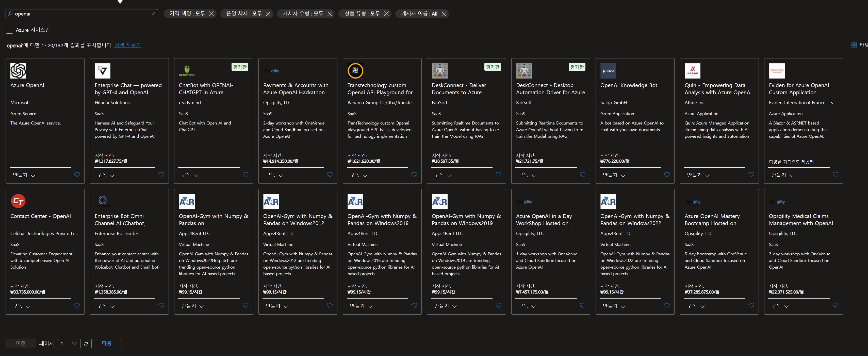Open Contact Center - OpenAI title
The image size is (868, 356).
[40, 216]
